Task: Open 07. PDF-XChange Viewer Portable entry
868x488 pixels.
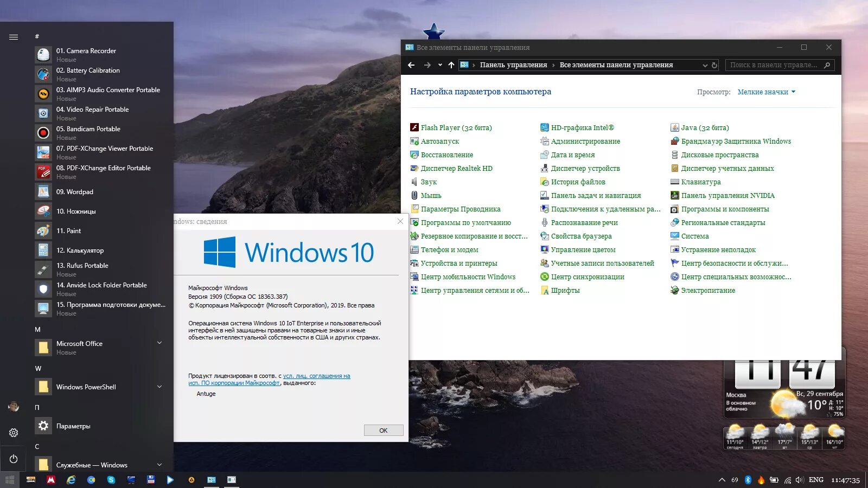Action: [x=102, y=152]
